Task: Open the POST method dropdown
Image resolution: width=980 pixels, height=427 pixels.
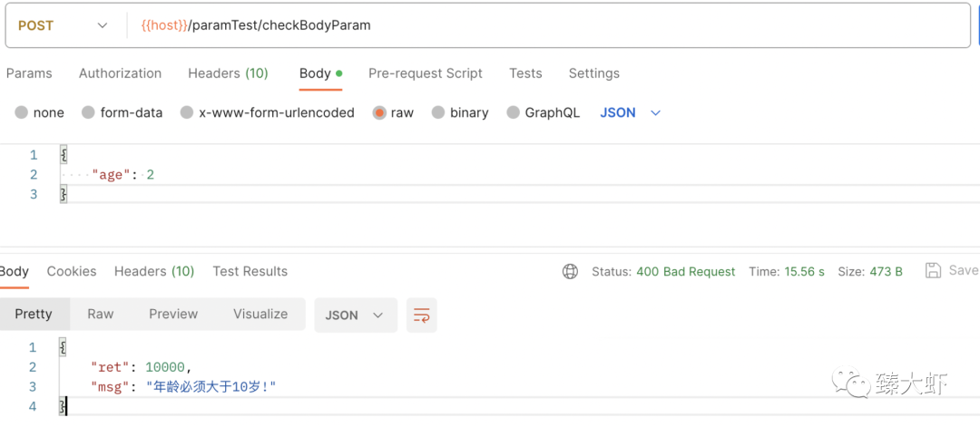Action: pyautogui.click(x=63, y=25)
